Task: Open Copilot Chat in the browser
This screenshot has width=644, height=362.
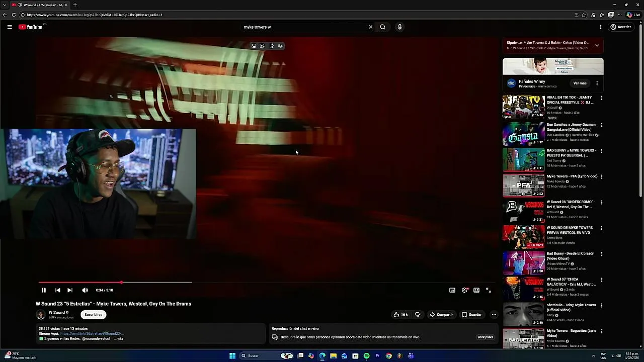Action: [x=633, y=15]
